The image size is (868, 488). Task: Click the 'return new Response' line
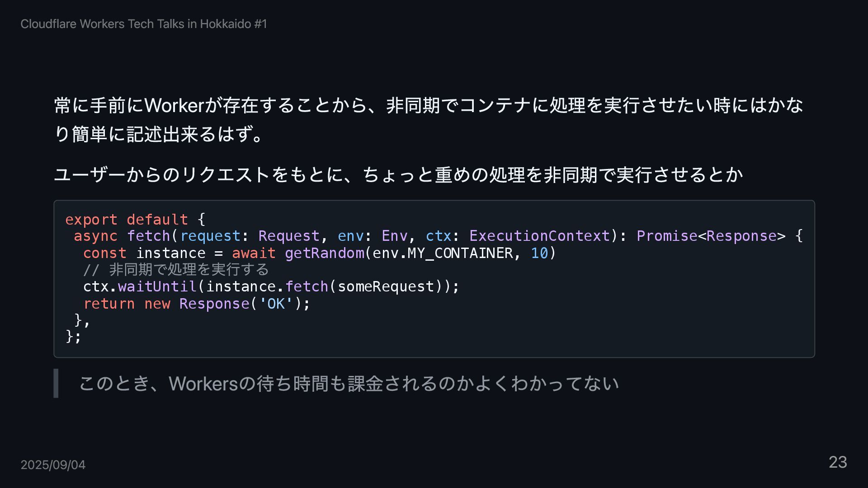[197, 304]
